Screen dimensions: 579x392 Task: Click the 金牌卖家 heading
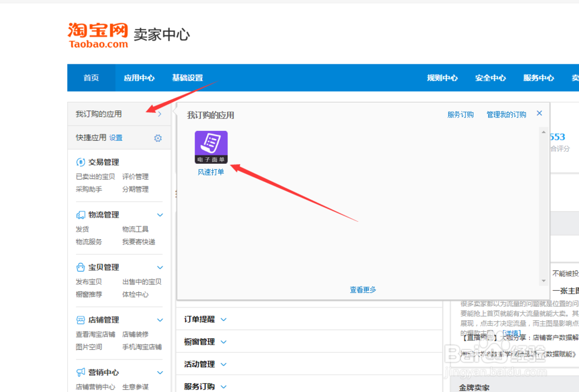474,387
